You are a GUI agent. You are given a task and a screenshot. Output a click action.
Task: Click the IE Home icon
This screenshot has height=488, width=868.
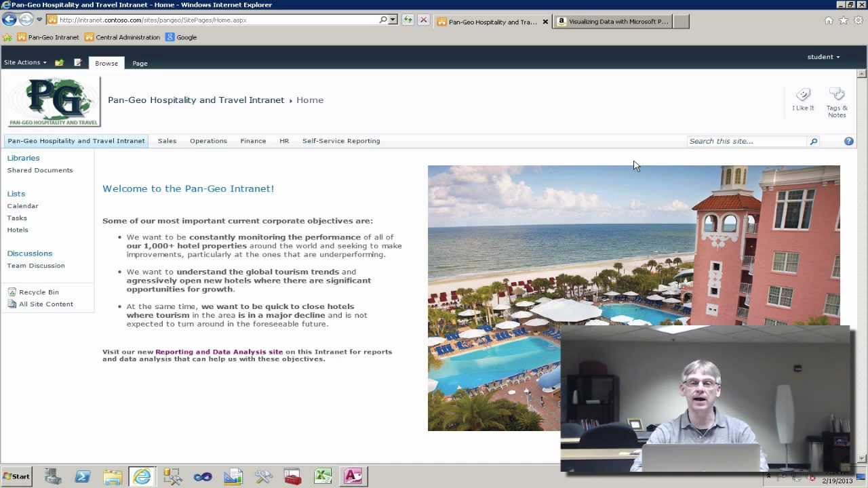829,20
